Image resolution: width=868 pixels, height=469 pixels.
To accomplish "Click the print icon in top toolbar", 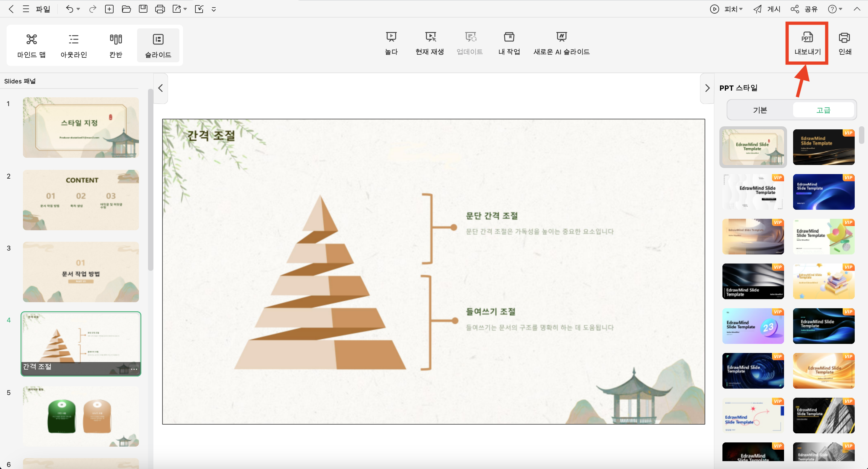I will coord(160,9).
